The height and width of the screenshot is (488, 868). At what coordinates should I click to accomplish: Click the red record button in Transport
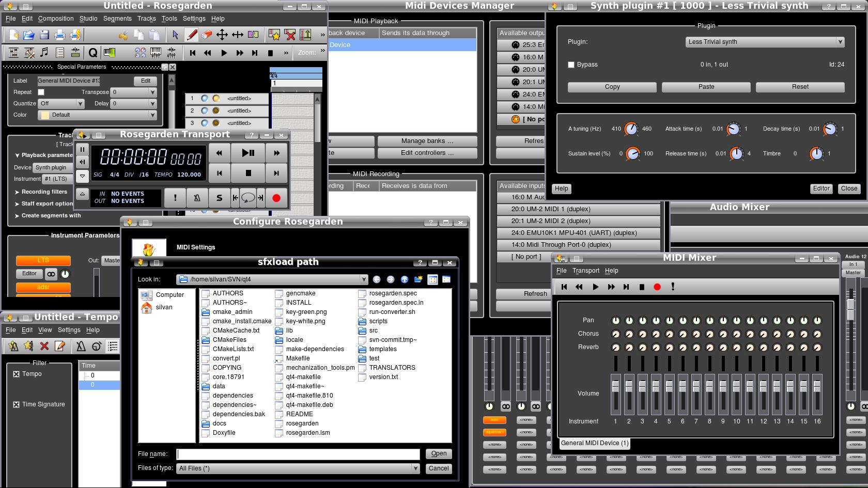click(x=276, y=198)
